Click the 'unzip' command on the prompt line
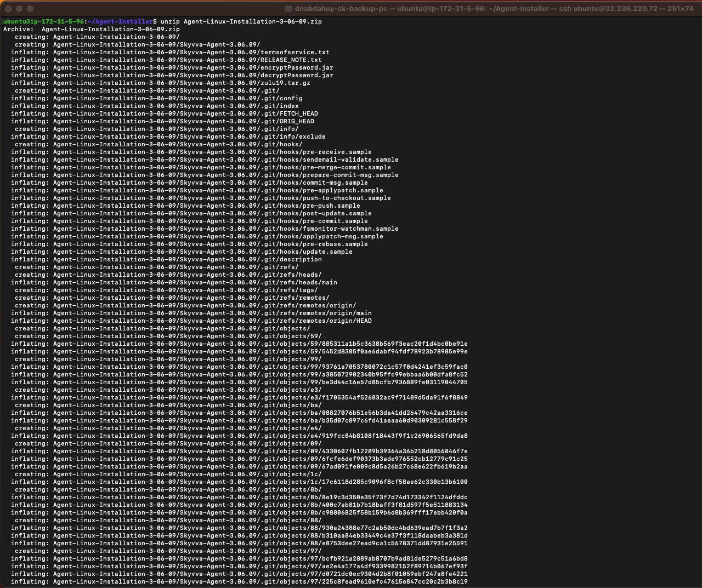 pos(170,21)
